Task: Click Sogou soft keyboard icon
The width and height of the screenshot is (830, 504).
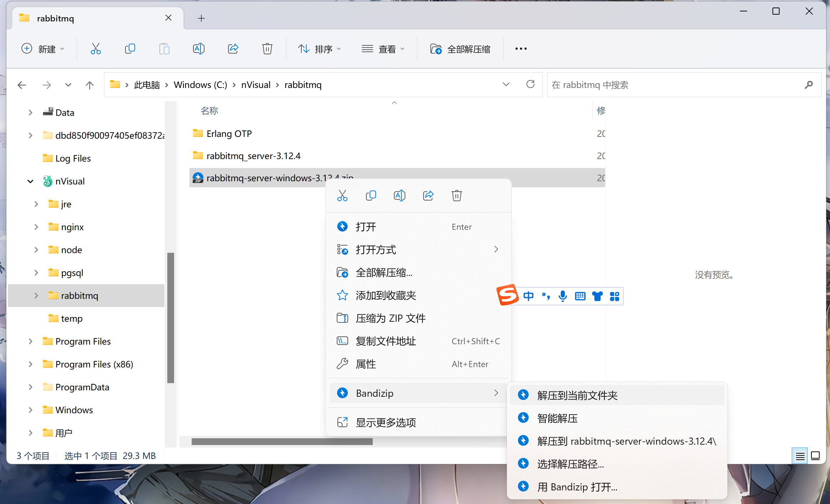Action: (x=580, y=296)
